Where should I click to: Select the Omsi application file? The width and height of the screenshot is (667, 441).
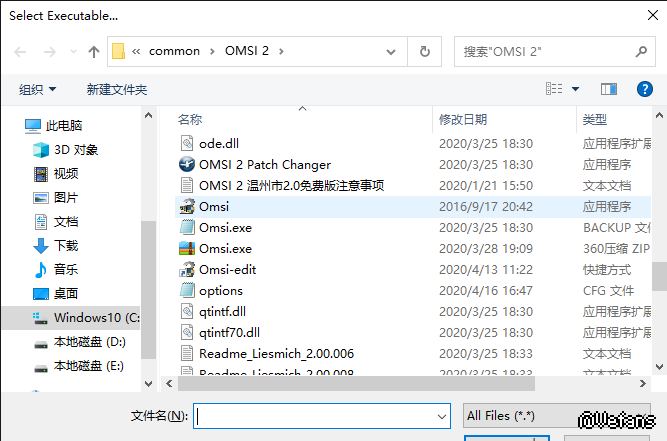tap(413, 207)
